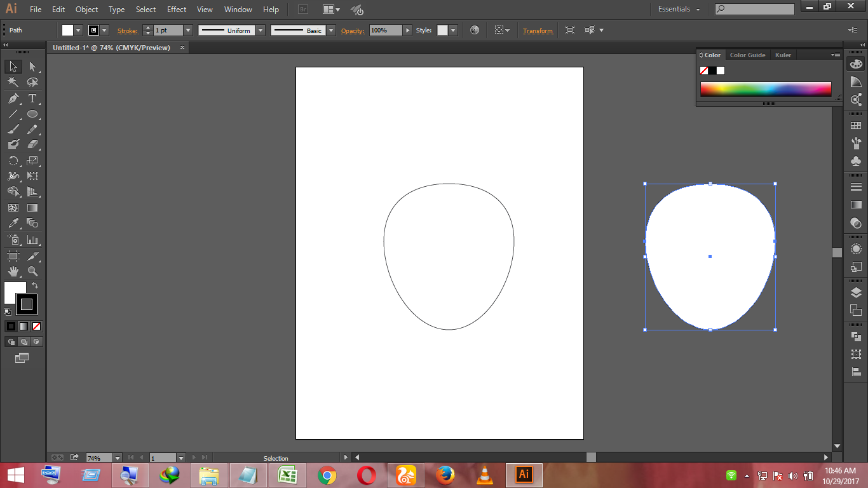Select the Type tool
The width and height of the screenshot is (868, 488).
[32, 98]
